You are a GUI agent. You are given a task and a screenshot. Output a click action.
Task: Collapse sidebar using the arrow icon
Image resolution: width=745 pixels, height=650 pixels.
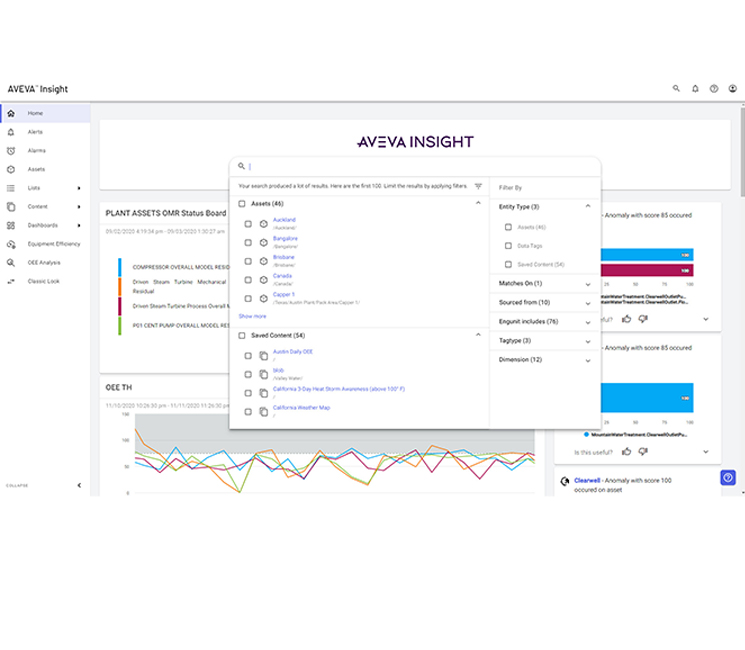[x=79, y=485]
